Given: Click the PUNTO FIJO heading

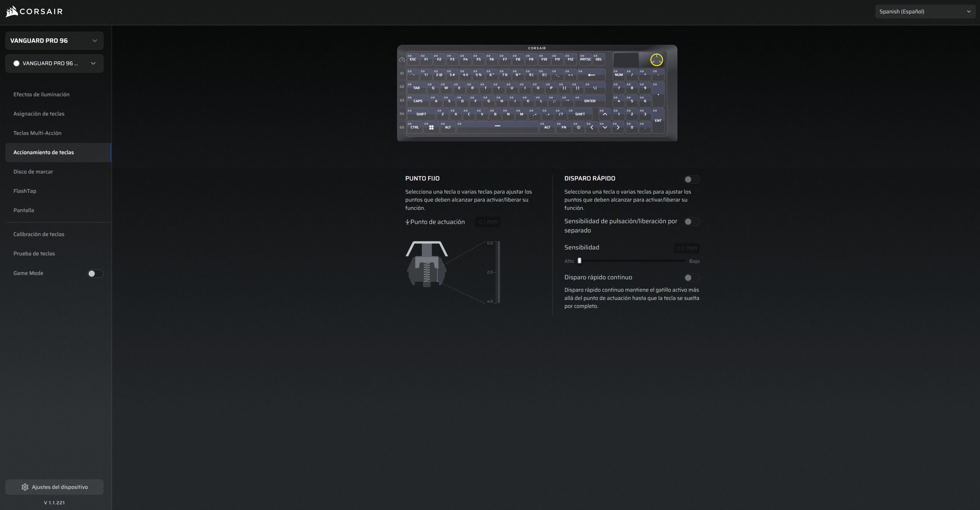Looking at the screenshot, I should [422, 178].
